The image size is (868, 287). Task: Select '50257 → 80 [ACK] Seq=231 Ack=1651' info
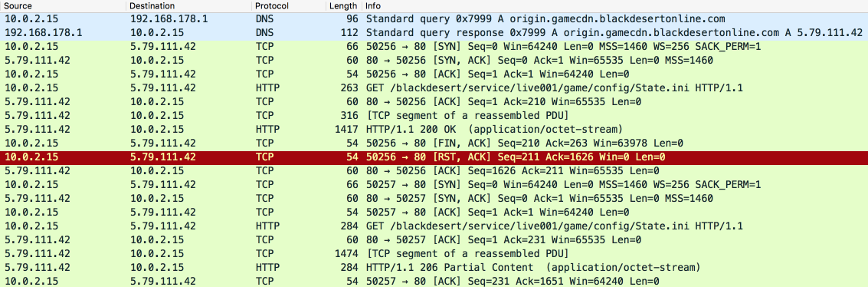[x=513, y=282]
